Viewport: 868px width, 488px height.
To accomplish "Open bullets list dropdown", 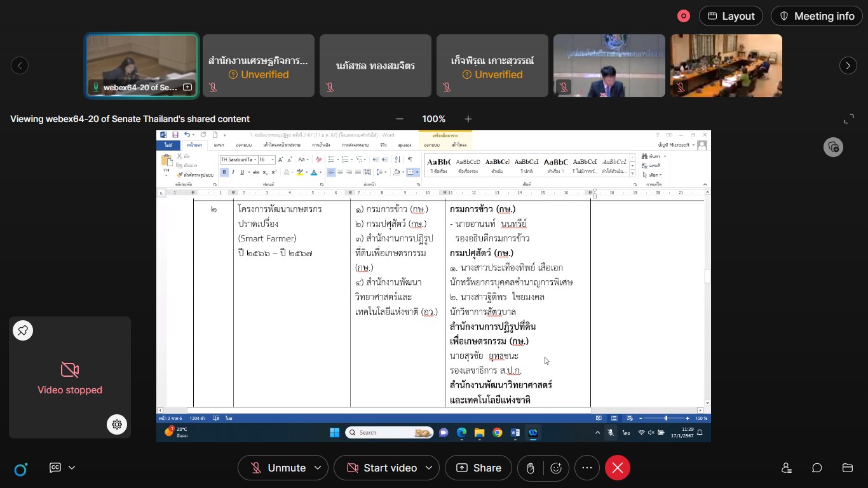I will (x=337, y=159).
